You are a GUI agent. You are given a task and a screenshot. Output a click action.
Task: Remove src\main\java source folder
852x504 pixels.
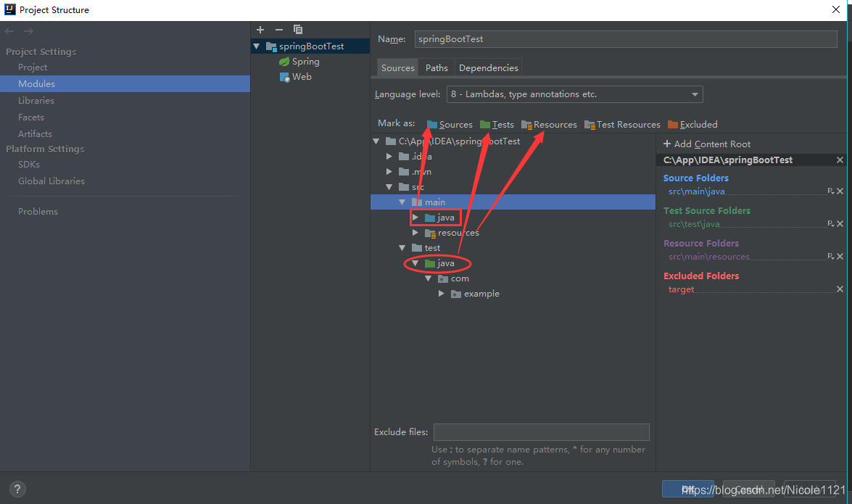click(x=840, y=191)
